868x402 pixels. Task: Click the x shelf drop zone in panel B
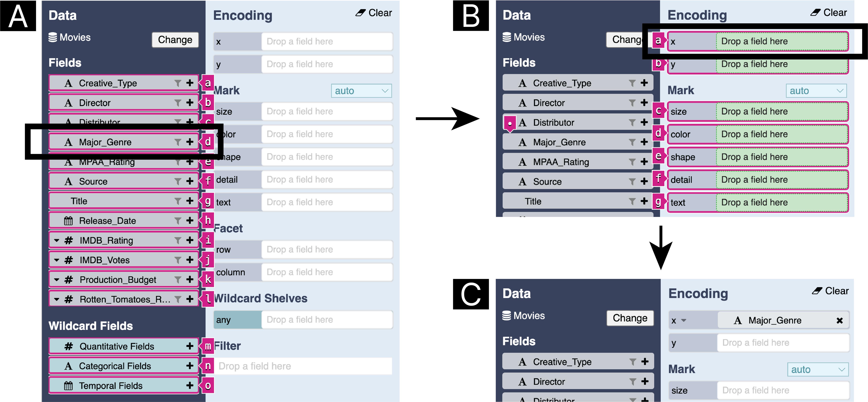[x=781, y=41]
